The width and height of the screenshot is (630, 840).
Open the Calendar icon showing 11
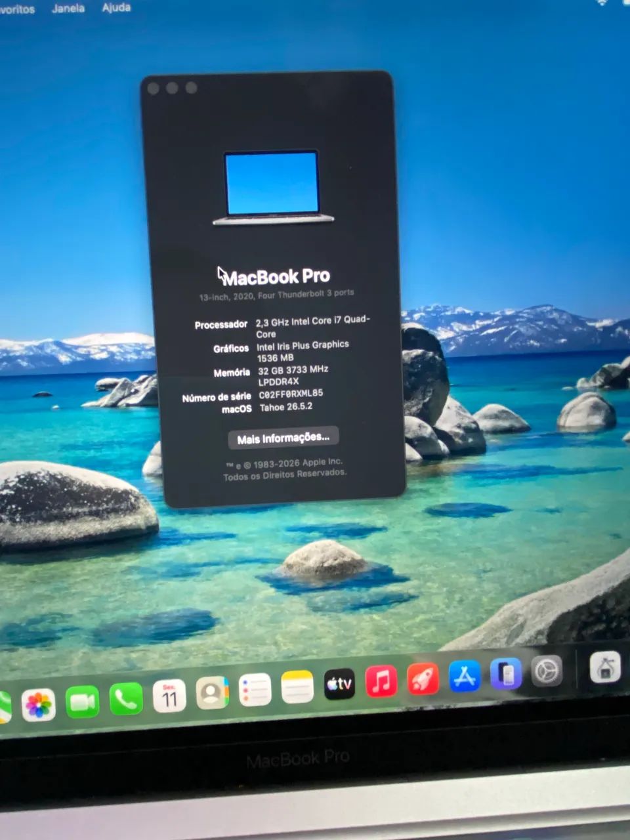[x=169, y=696]
